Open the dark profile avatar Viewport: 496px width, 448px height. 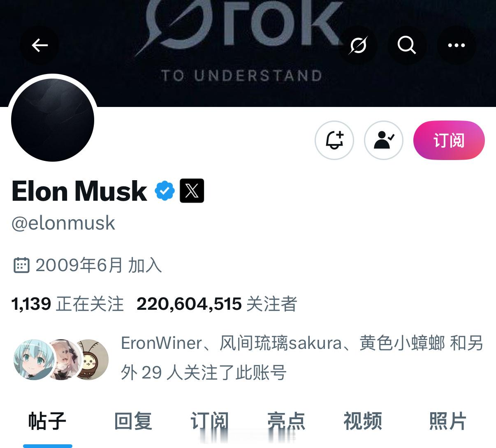(53, 120)
